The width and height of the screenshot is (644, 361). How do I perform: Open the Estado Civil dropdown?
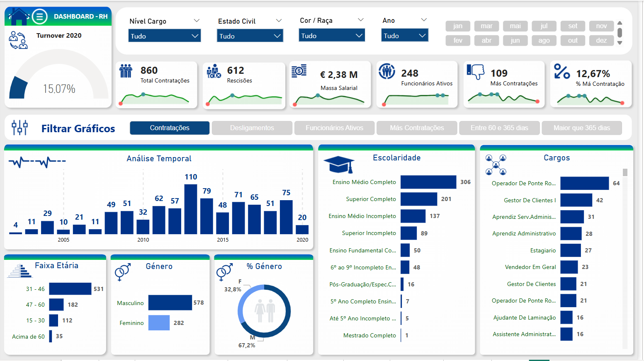coord(250,36)
